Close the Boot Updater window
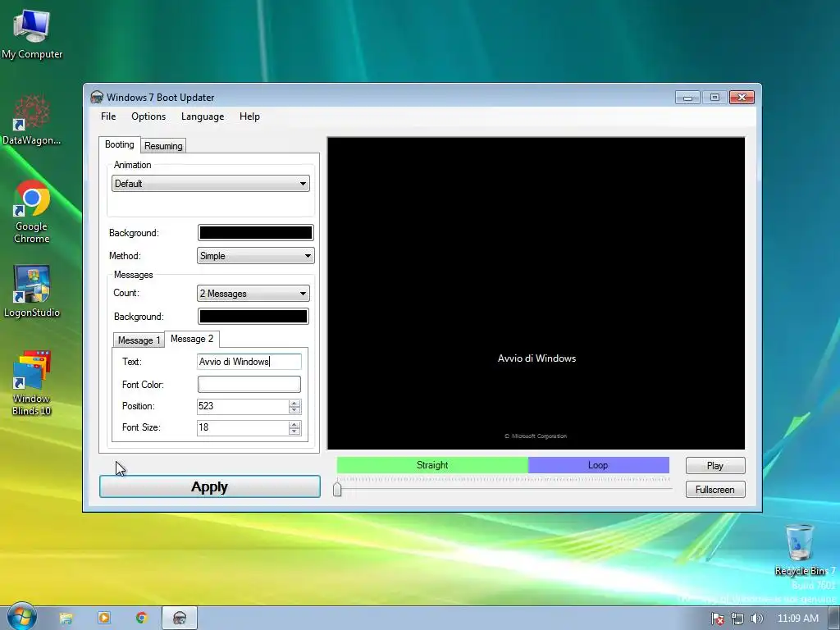This screenshot has height=630, width=840. tap(742, 98)
